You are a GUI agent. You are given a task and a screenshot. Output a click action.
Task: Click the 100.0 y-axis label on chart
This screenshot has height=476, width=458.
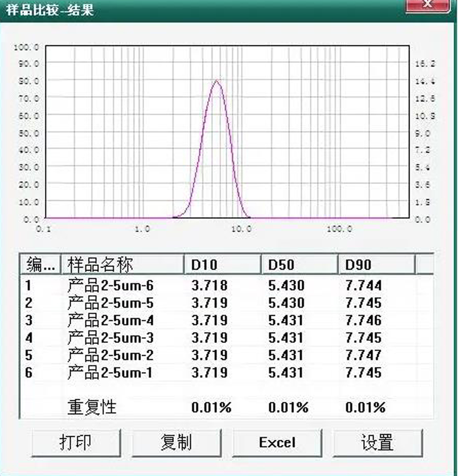26,47
